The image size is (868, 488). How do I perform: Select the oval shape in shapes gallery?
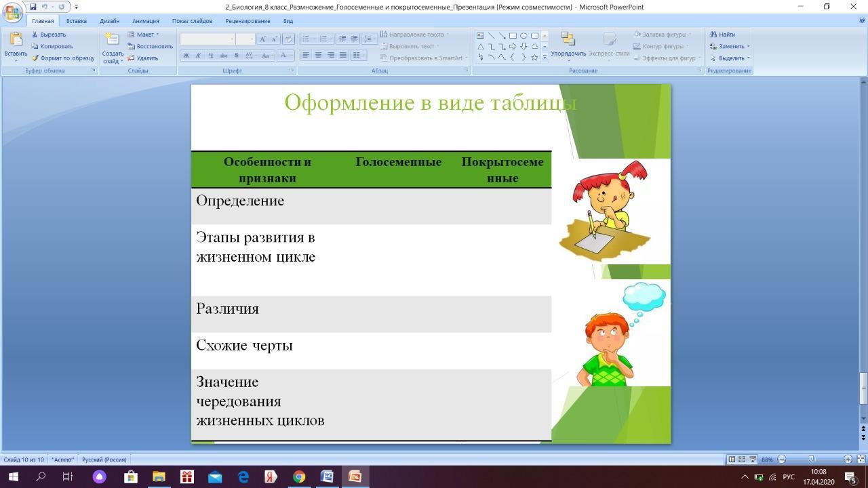[x=524, y=35]
